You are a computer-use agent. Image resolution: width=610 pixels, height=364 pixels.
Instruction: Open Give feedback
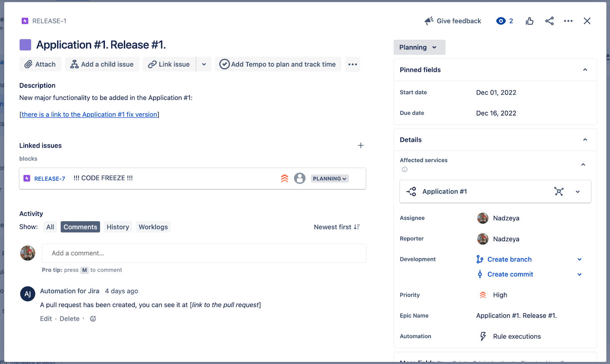coord(453,21)
